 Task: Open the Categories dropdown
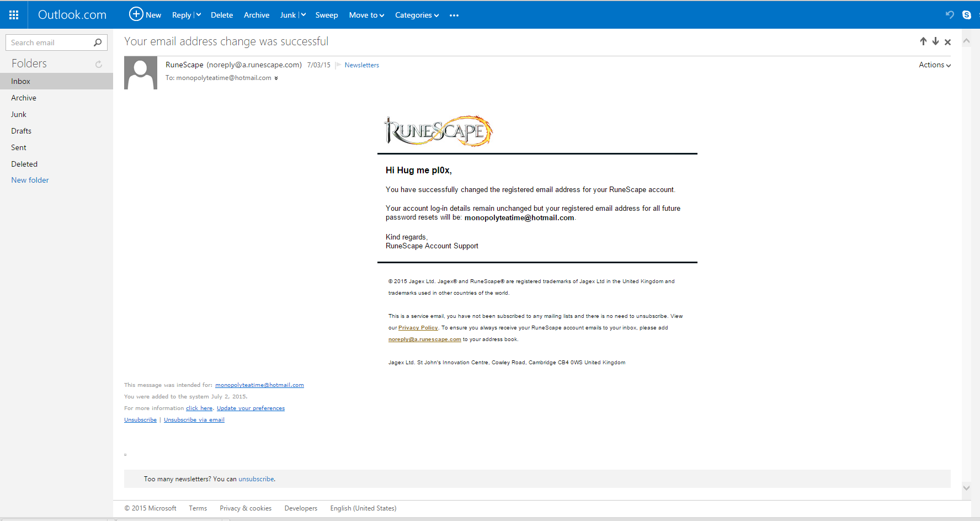coord(417,15)
